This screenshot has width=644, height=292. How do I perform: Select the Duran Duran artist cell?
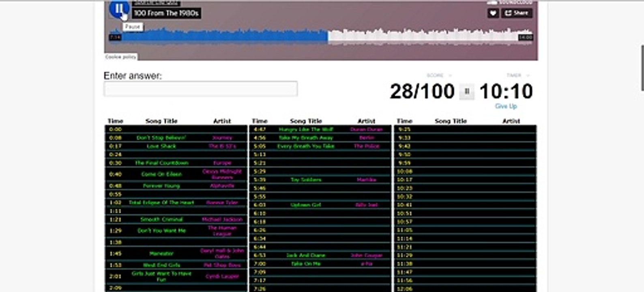366,129
